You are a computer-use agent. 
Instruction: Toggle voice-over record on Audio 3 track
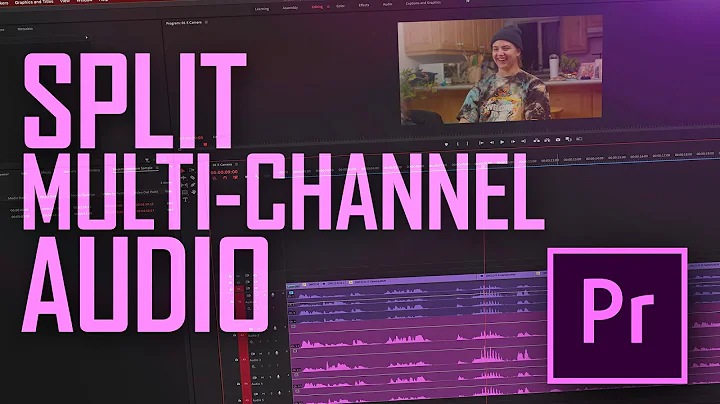[x=277, y=353]
